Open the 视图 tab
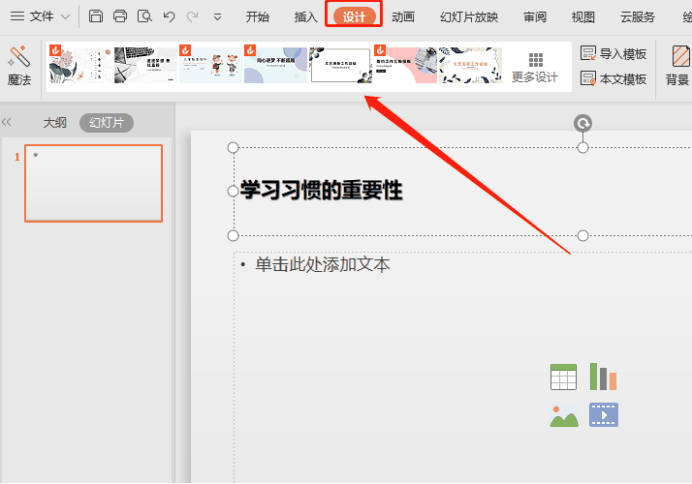 [x=583, y=17]
